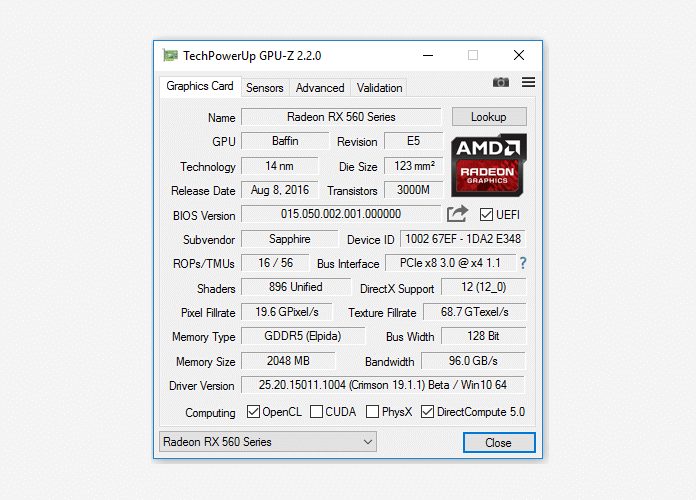Switch to the Graphics Card tab
Viewport: 696px width, 500px height.
tap(200, 86)
